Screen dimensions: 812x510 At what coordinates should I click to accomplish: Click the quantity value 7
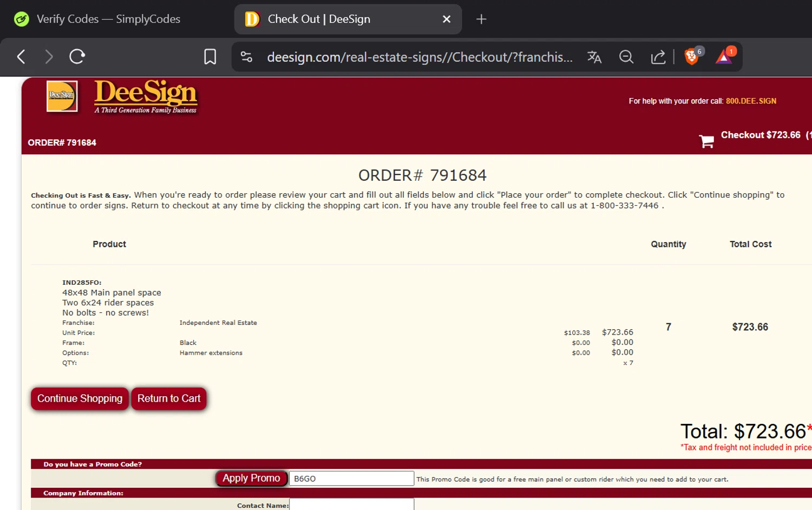[x=669, y=327]
